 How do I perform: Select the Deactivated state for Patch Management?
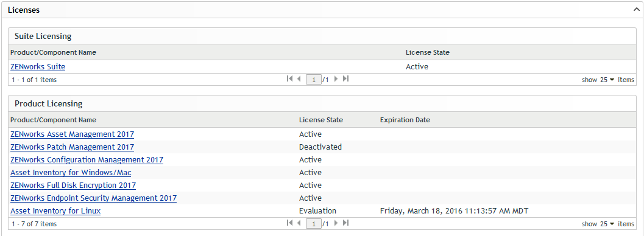(320, 147)
